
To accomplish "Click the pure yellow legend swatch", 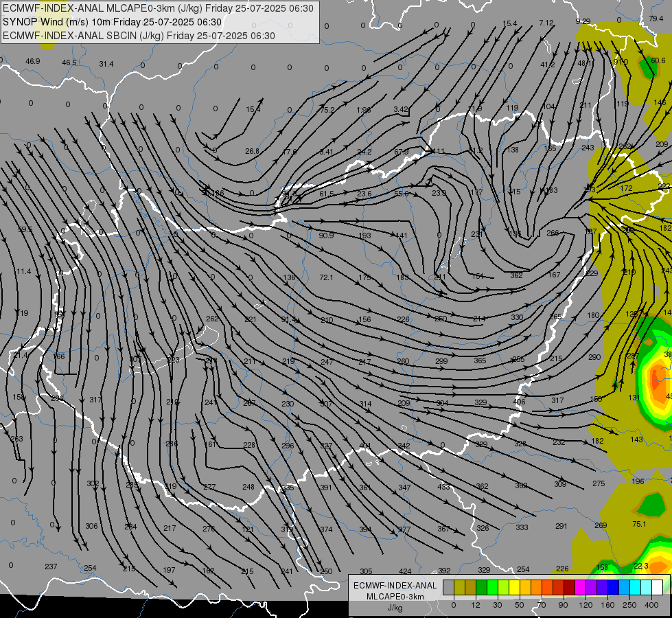I will coord(514,587).
